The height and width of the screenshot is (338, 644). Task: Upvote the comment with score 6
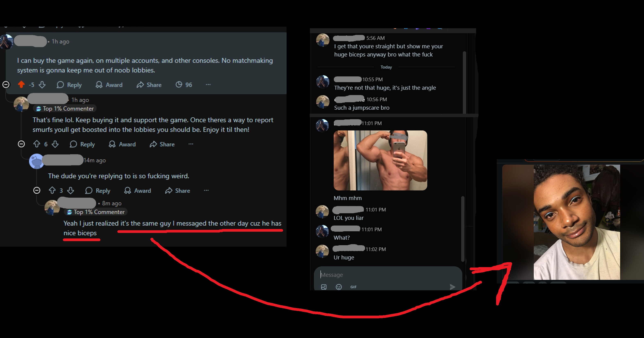pyautogui.click(x=37, y=144)
